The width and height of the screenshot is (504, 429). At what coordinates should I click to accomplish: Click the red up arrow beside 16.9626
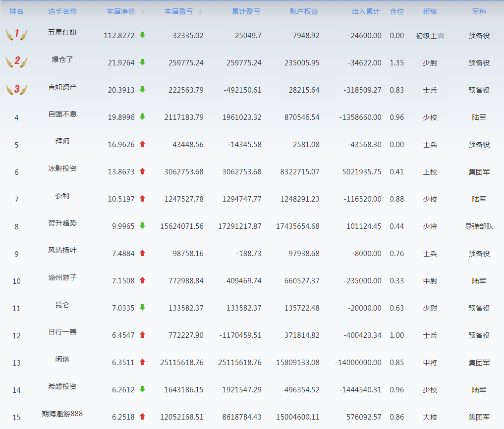(x=142, y=144)
